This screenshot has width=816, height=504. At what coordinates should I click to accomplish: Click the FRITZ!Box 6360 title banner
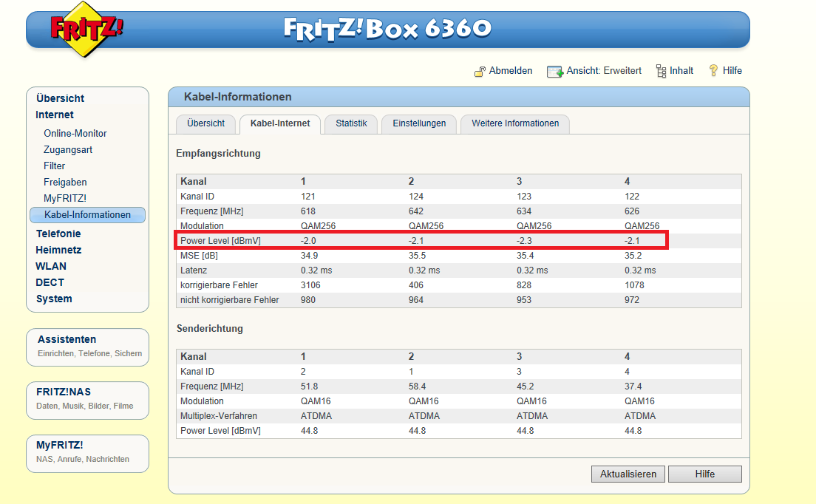[x=387, y=29]
